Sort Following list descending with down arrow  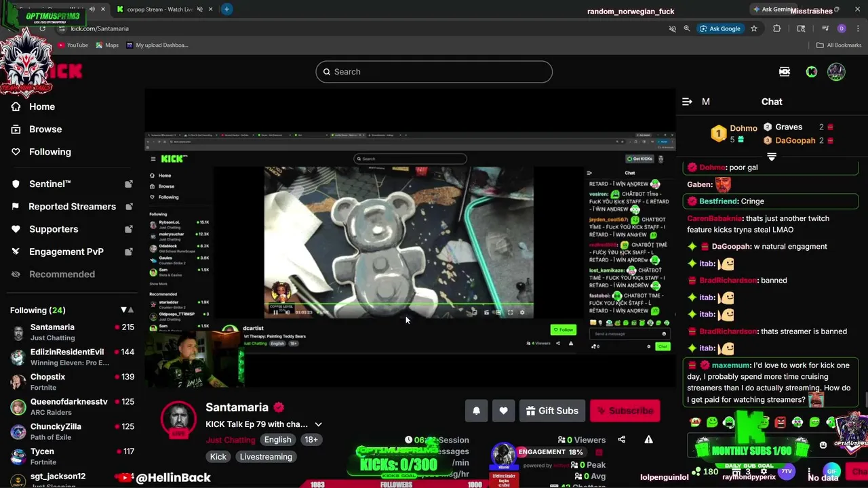point(123,310)
